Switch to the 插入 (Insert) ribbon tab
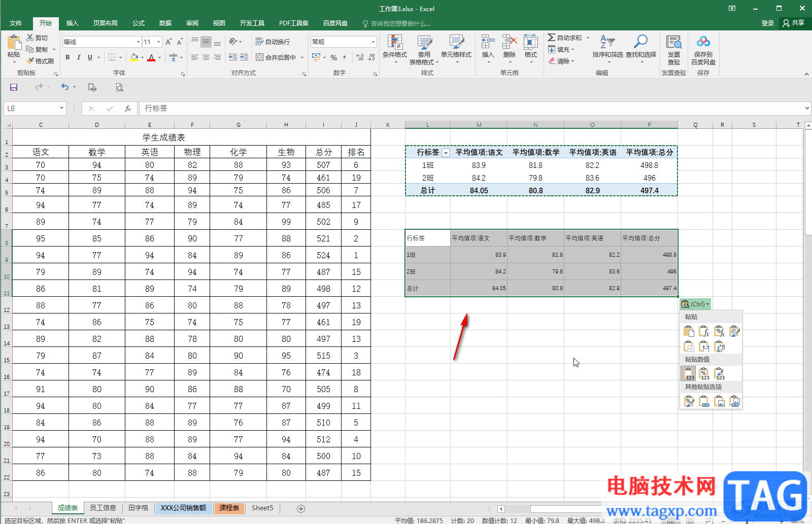This screenshot has width=812, height=524. coord(73,23)
